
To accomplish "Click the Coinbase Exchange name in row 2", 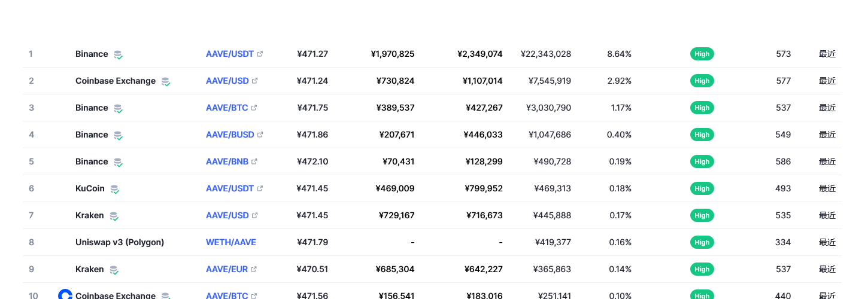I will 116,81.
